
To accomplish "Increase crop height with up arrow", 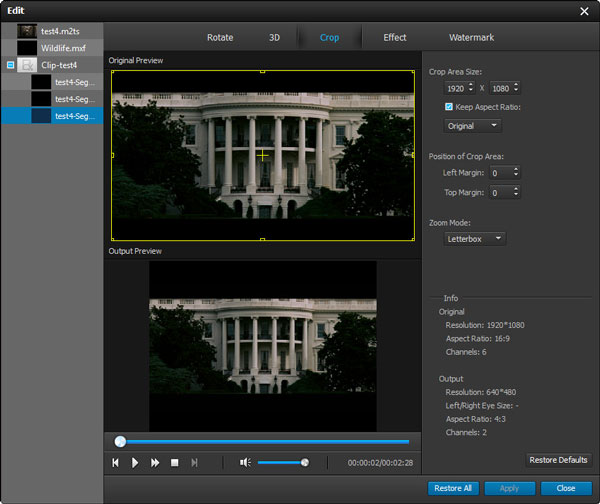I will pyautogui.click(x=516, y=85).
